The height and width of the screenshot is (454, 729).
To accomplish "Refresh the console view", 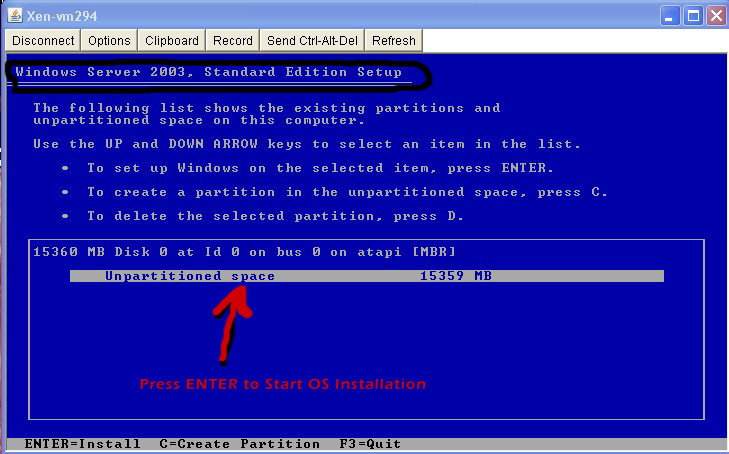I will (x=394, y=40).
